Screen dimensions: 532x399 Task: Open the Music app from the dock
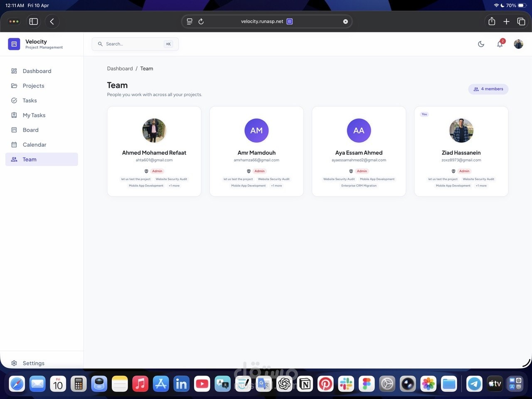click(x=140, y=384)
